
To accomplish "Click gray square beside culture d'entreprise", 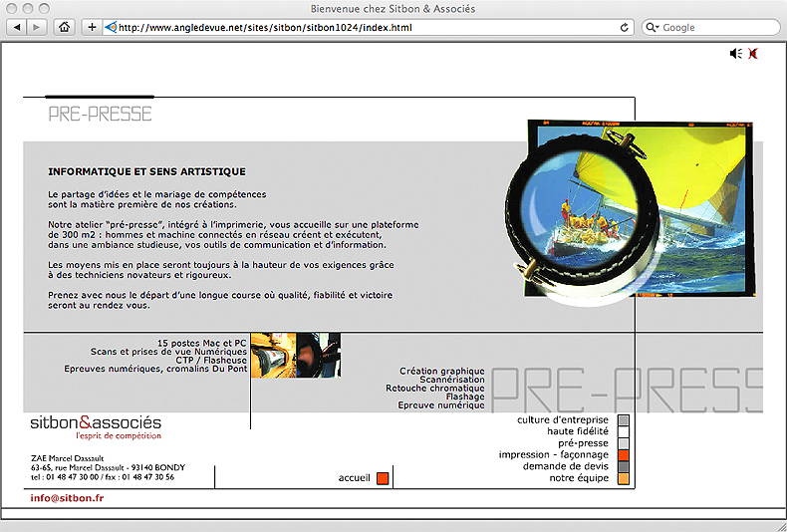I will (x=623, y=420).
